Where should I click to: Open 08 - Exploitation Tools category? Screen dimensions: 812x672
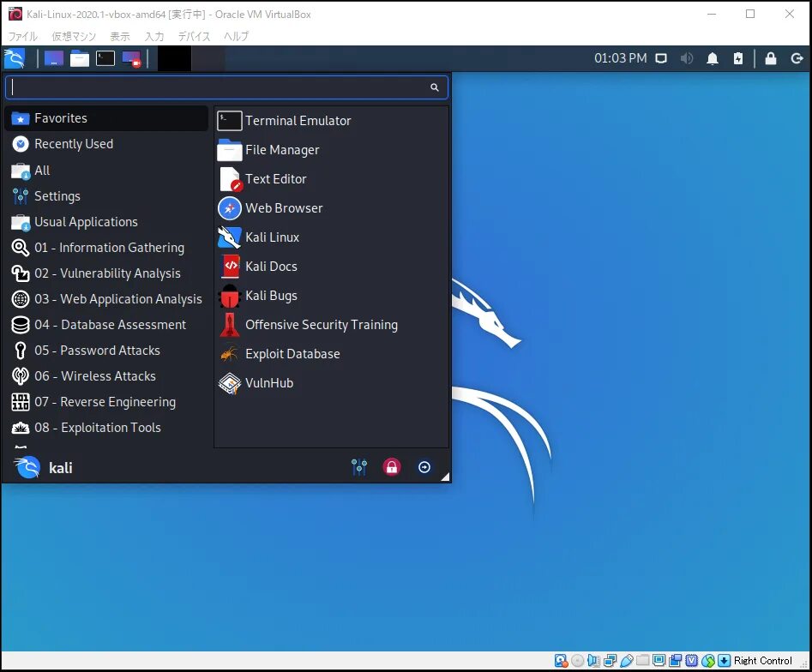click(106, 428)
